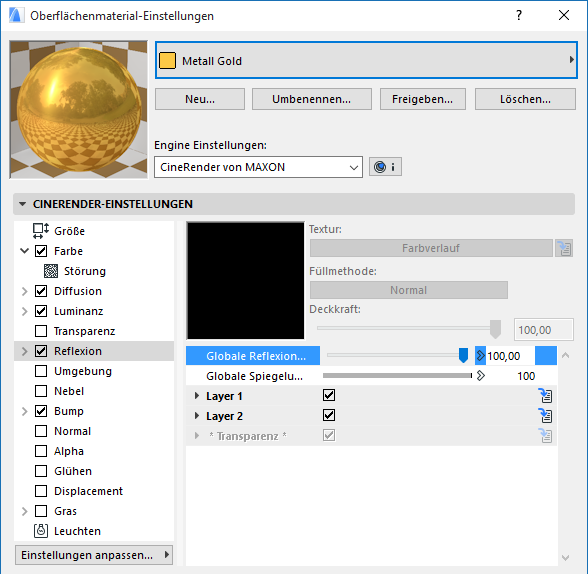This screenshot has width=588, height=574.
Task: Expand the Bump tree chevron
Action: pos(24,411)
